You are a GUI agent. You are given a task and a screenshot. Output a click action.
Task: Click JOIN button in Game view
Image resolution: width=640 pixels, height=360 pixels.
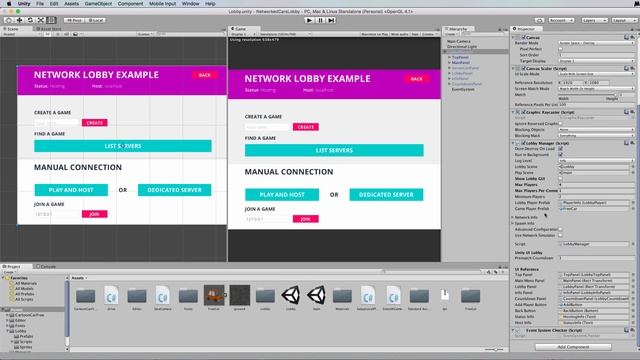306,219
